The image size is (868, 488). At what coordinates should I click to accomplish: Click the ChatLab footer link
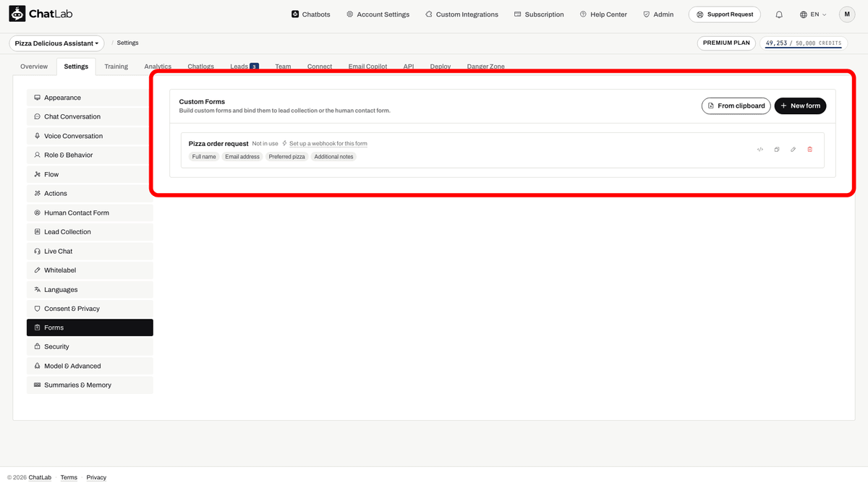pyautogui.click(x=40, y=478)
